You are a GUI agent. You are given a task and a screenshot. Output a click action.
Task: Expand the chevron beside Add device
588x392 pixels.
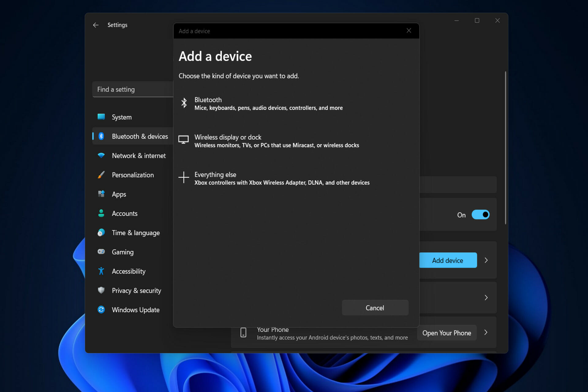pos(486,260)
